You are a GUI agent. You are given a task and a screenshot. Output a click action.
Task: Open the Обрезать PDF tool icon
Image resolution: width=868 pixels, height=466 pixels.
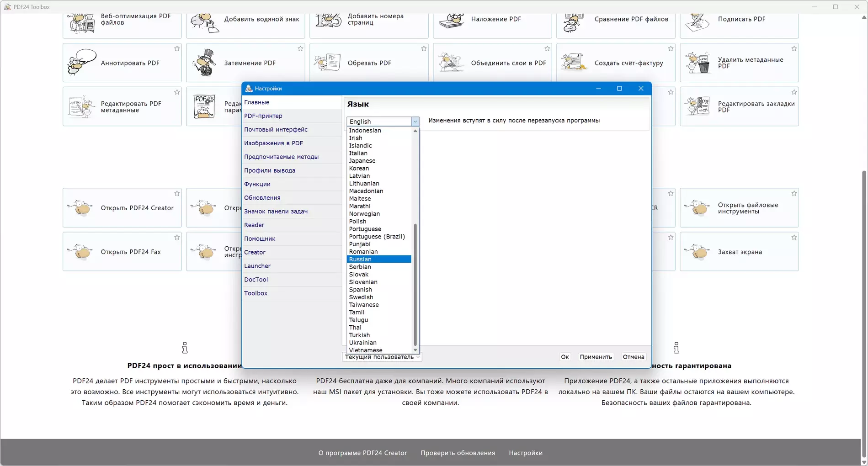(328, 63)
